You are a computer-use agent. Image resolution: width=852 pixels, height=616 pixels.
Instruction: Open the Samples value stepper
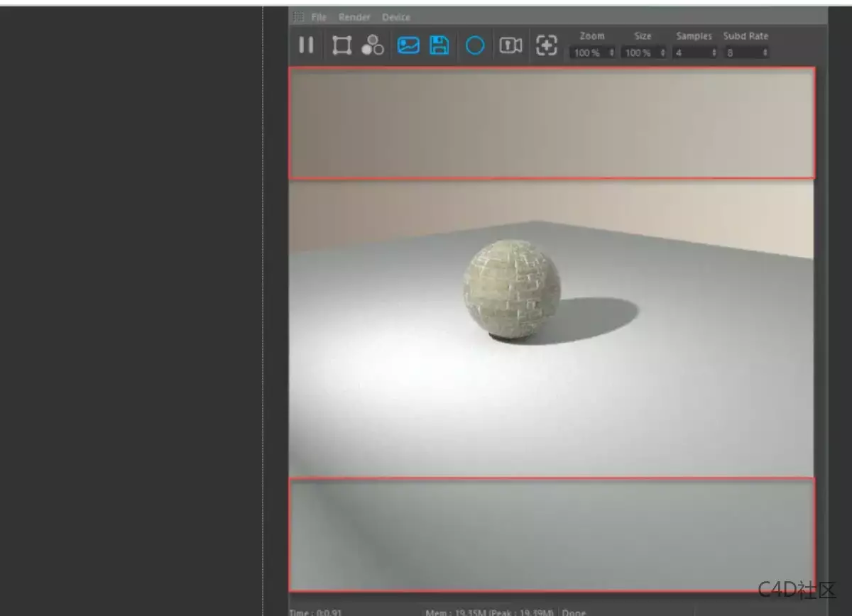714,52
